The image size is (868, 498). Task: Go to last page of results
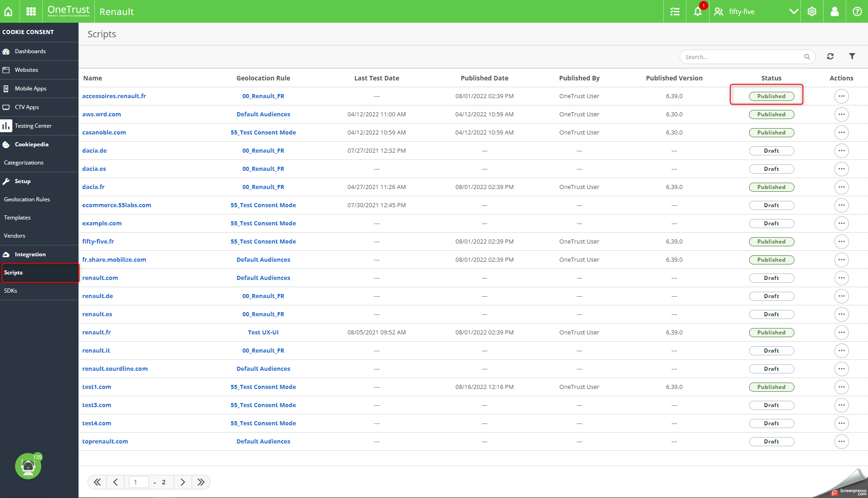201,482
